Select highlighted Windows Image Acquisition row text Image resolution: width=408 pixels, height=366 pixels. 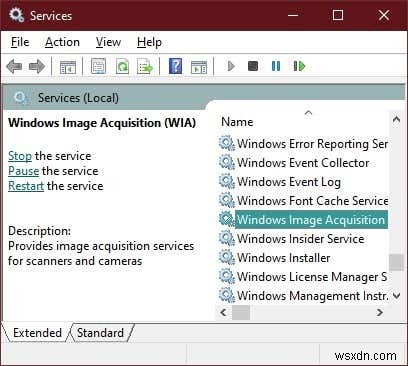311,220
